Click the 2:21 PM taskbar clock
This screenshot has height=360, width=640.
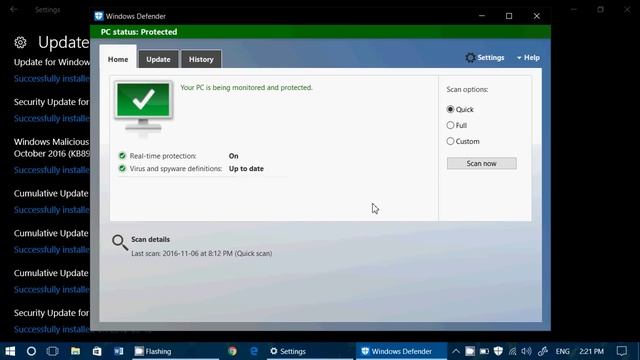tap(591, 351)
